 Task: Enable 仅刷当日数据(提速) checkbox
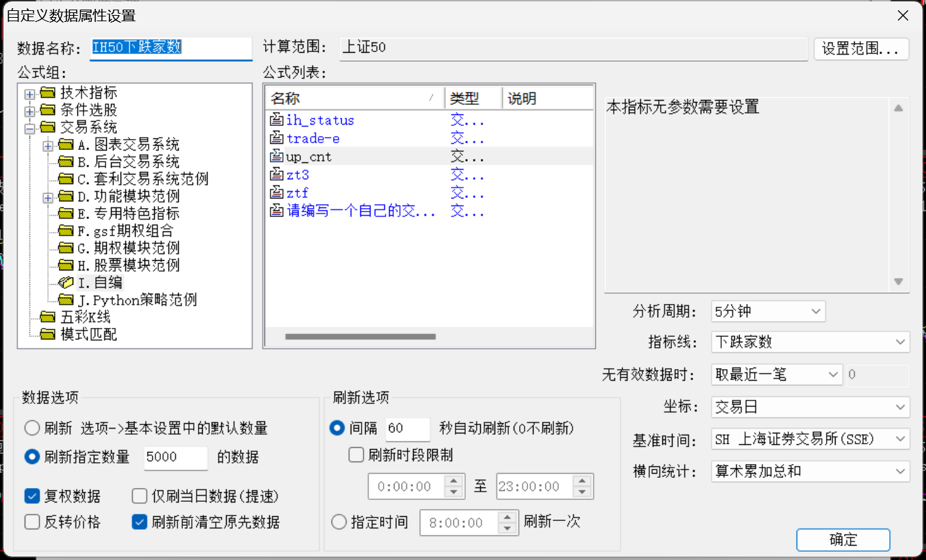coord(140,496)
